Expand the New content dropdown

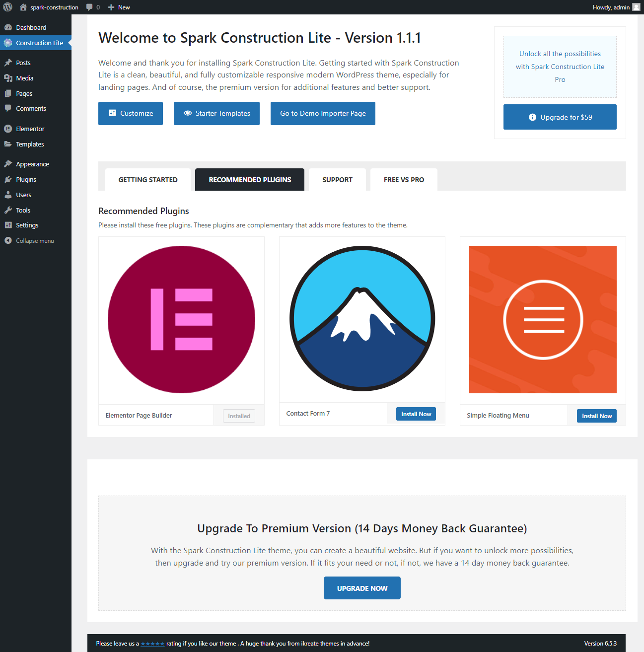coord(119,7)
